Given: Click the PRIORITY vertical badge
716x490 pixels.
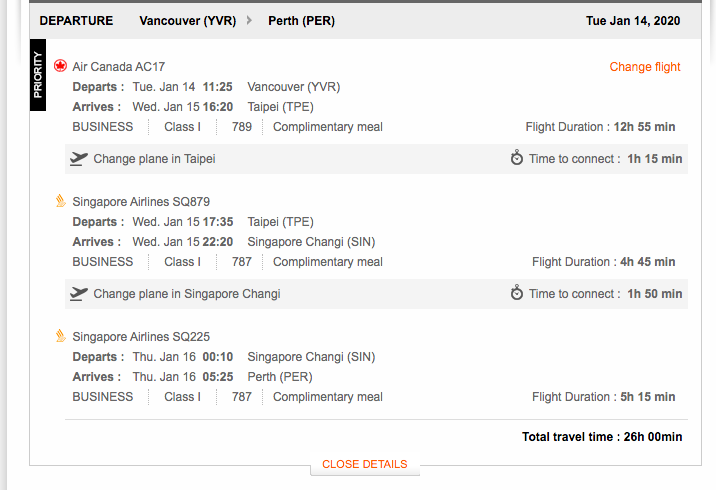Looking at the screenshot, I should pos(38,75).
